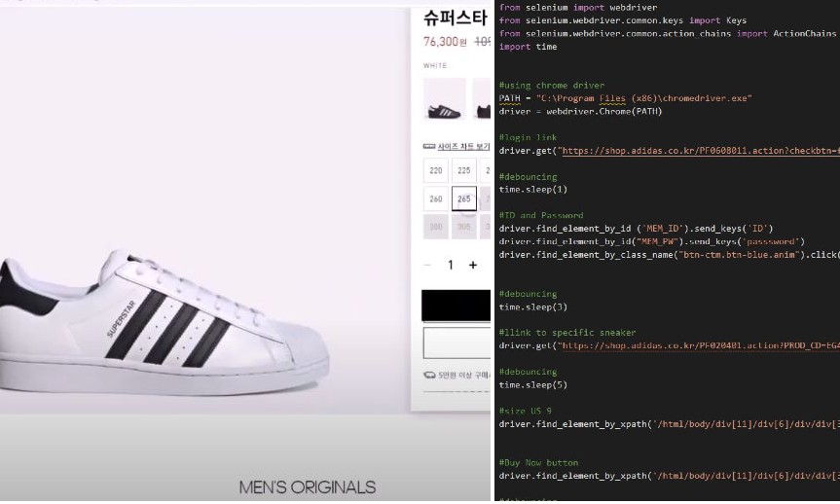Click the quantity value field showing 1

pyautogui.click(x=450, y=265)
